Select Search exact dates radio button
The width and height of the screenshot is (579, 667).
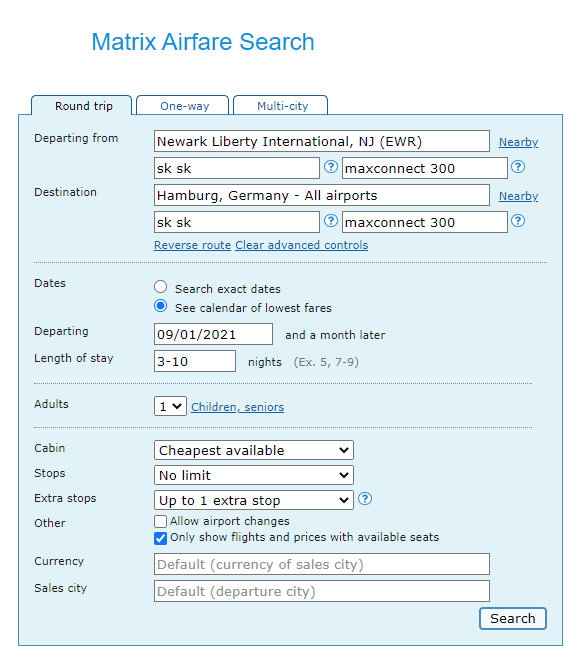(x=160, y=287)
